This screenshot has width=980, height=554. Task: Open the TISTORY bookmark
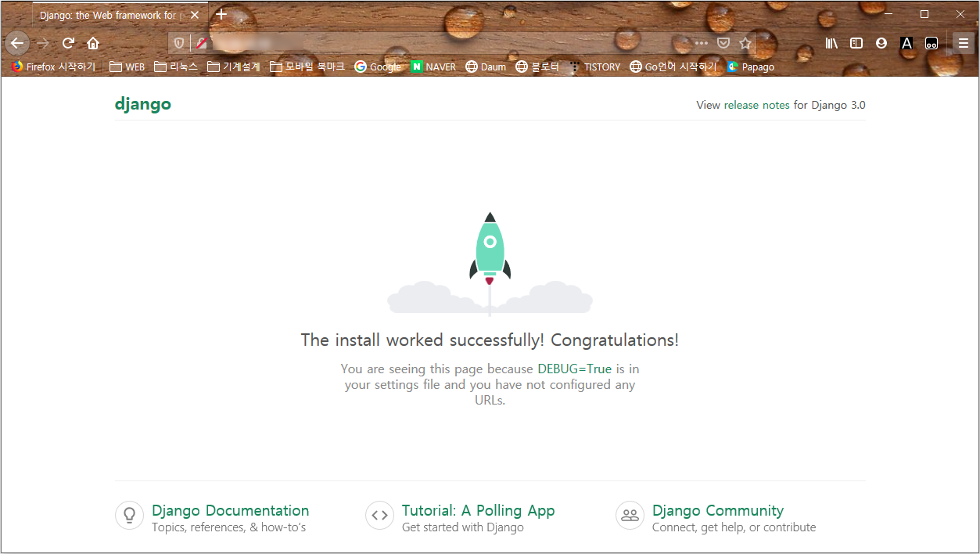[594, 67]
